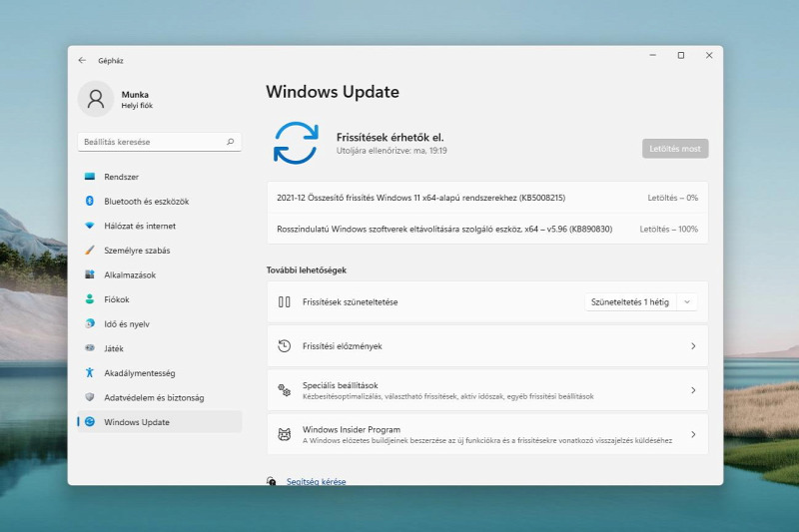The height and width of the screenshot is (532, 799).
Task: Click the "Letöltés – 100%" status
Action: tap(668, 230)
